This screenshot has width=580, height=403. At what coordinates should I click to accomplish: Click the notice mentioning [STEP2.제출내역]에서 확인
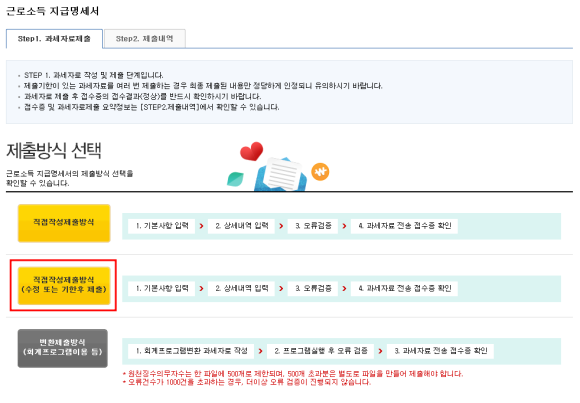click(x=152, y=107)
